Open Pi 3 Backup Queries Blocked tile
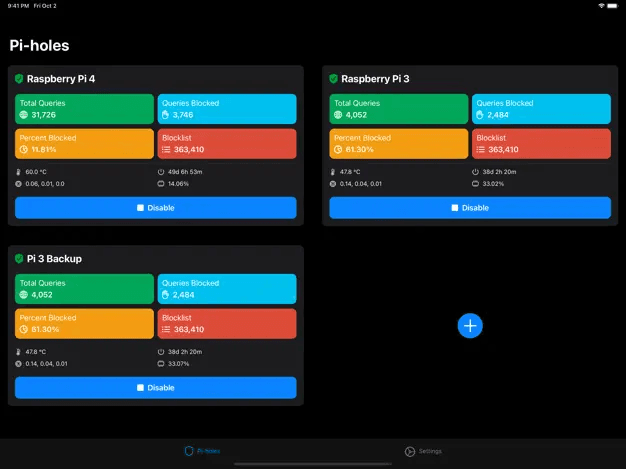The height and width of the screenshot is (469, 626). [227, 289]
